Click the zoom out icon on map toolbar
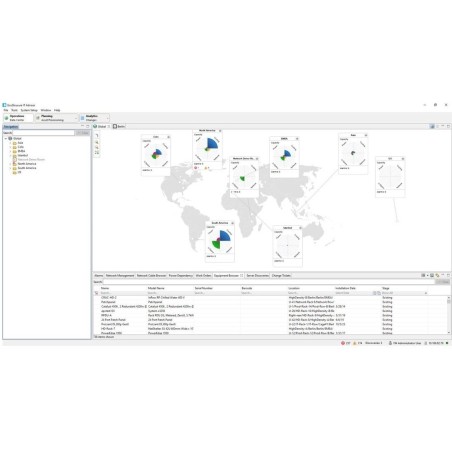Image resolution: width=452 pixels, height=452 pixels. click(97, 147)
